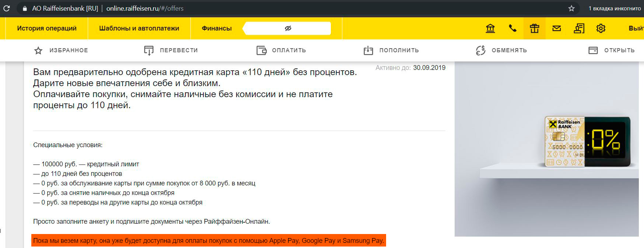Open the Шаблоны и автоплатежи tab
This screenshot has height=248, width=644.
pyautogui.click(x=139, y=28)
